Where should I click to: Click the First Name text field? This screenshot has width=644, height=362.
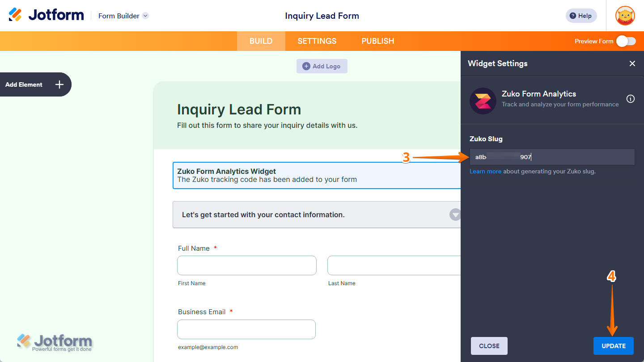(x=246, y=265)
